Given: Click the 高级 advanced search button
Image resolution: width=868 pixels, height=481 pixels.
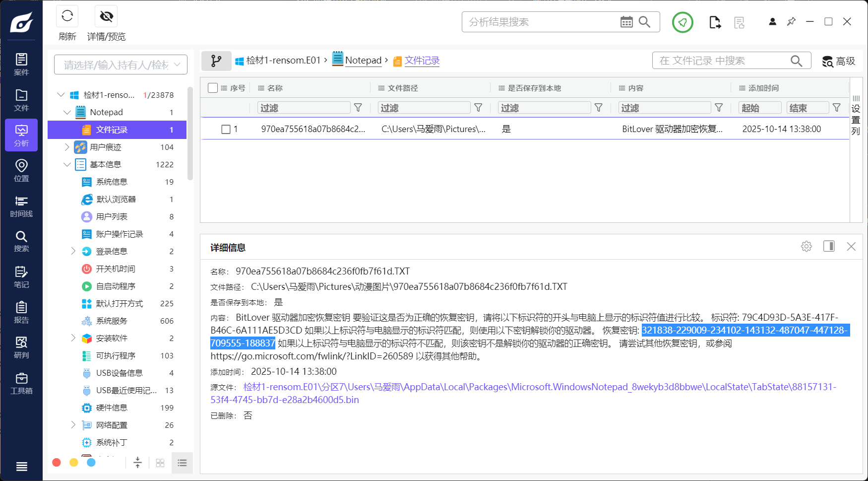Looking at the screenshot, I should (x=838, y=62).
